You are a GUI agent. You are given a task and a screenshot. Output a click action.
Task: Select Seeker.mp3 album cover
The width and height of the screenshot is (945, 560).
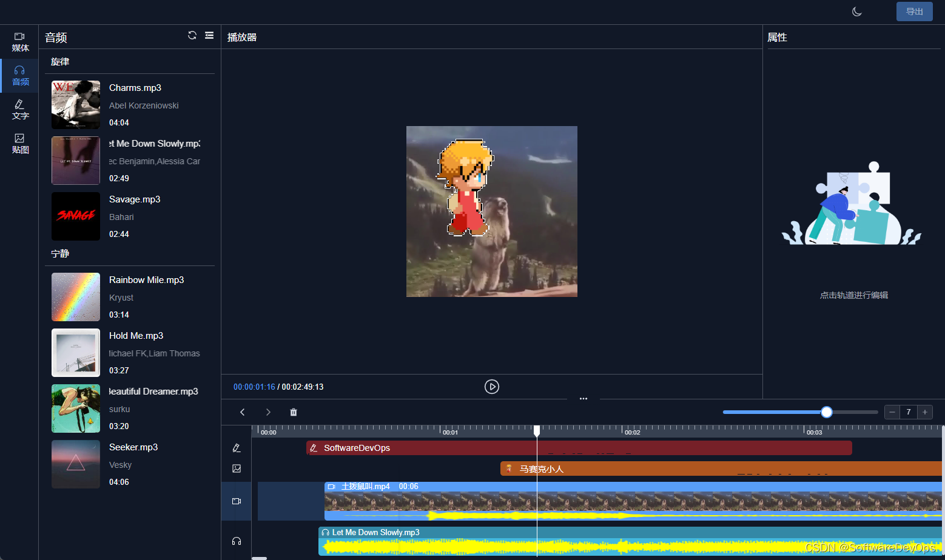(76, 464)
